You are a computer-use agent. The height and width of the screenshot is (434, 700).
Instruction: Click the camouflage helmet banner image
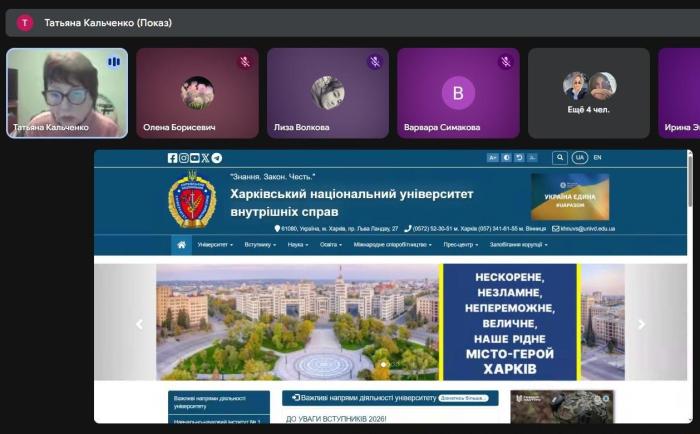pos(562,407)
